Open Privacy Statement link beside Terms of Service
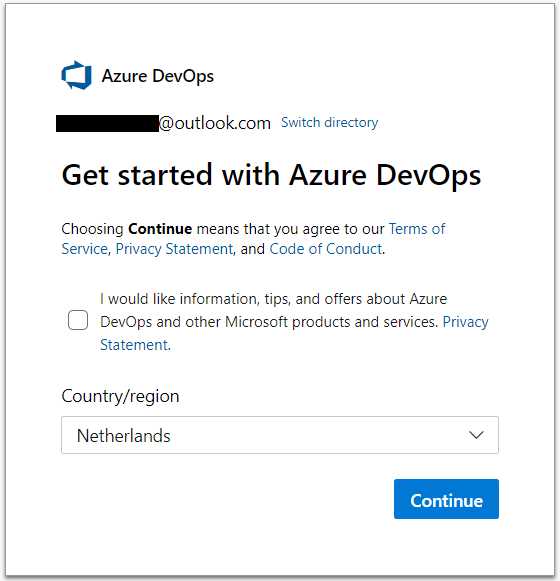 tap(174, 249)
